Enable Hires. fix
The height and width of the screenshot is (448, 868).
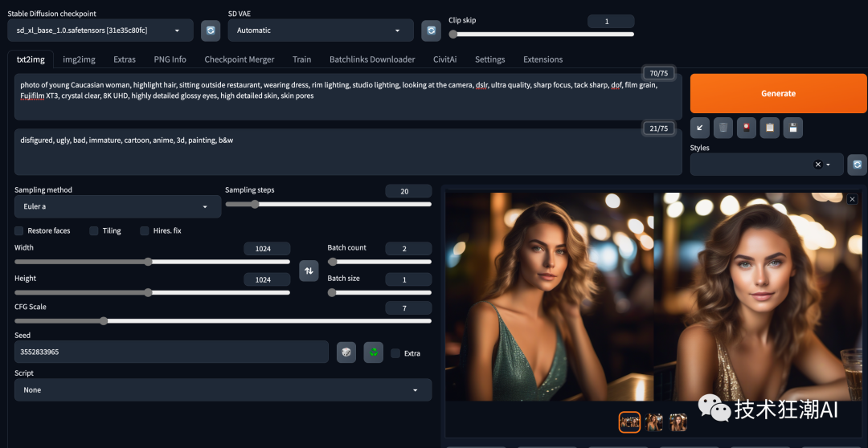(x=145, y=230)
